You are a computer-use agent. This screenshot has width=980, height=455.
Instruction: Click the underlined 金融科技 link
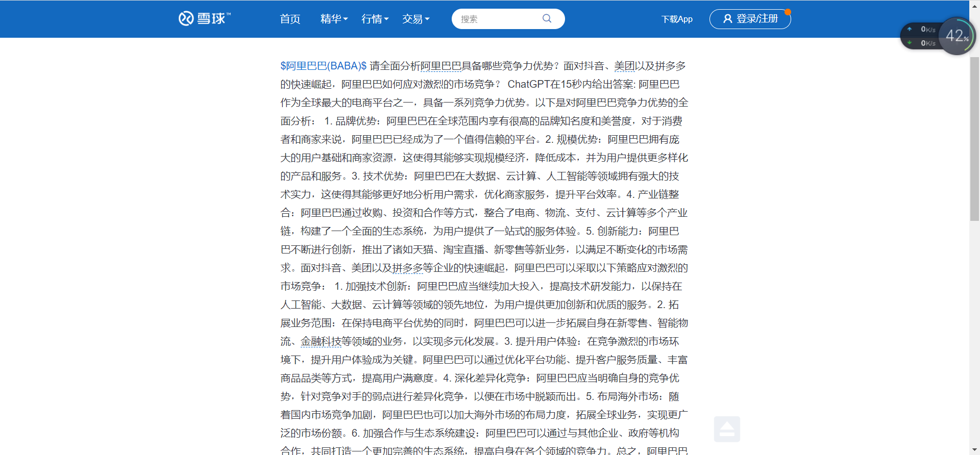[321, 341]
